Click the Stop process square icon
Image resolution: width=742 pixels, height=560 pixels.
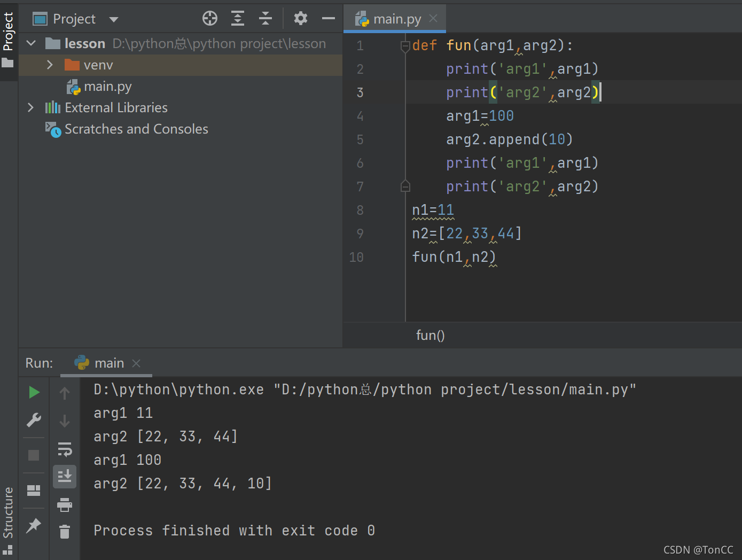34,455
